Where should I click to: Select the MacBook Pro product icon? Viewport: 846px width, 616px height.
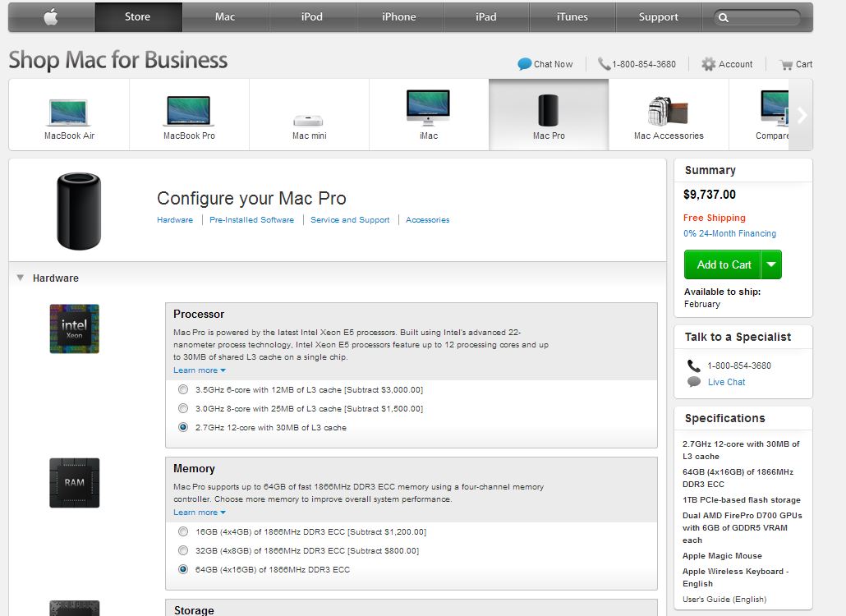pyautogui.click(x=189, y=111)
